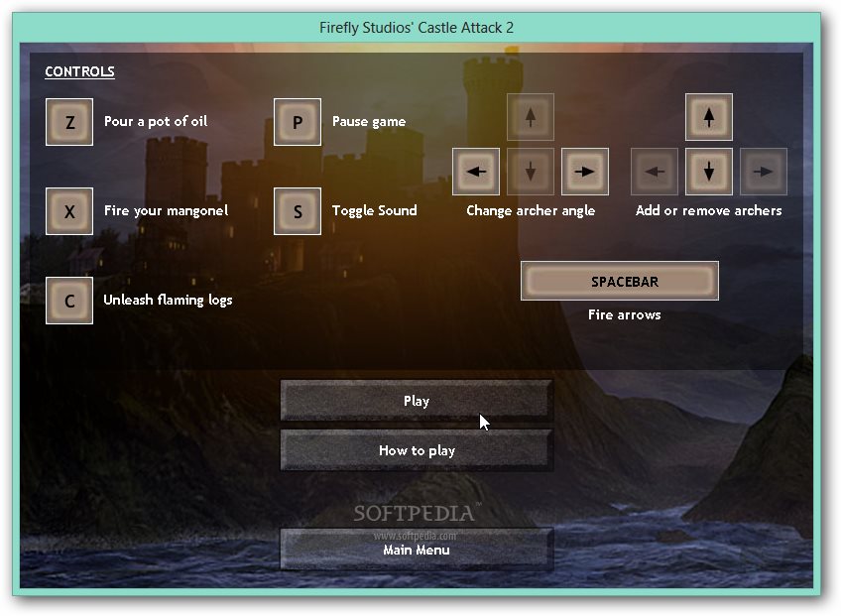
Task: Click the 'Pause game' label
Action: pos(369,121)
